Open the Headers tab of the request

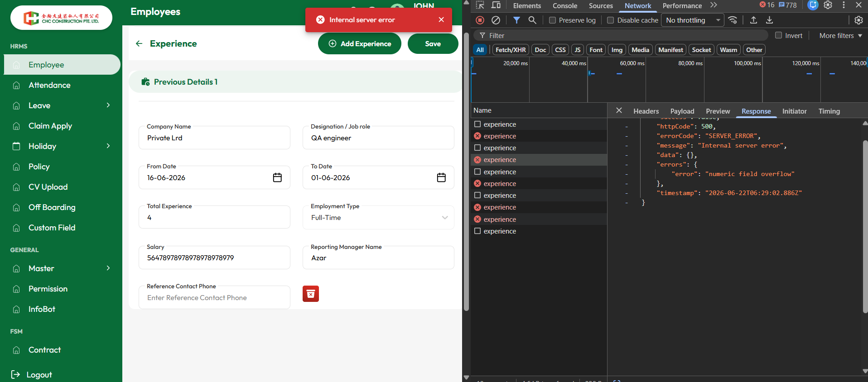646,111
